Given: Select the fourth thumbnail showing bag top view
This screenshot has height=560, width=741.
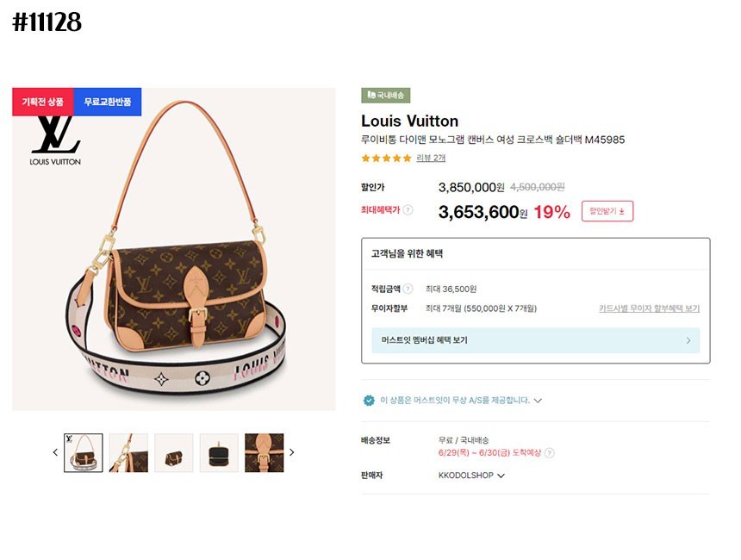Looking at the screenshot, I should pos(219,452).
